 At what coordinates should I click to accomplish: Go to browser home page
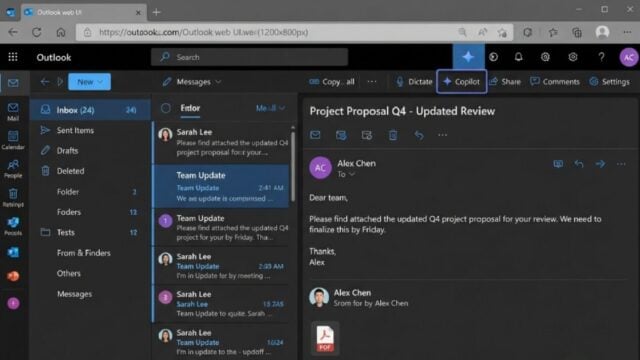[61, 32]
